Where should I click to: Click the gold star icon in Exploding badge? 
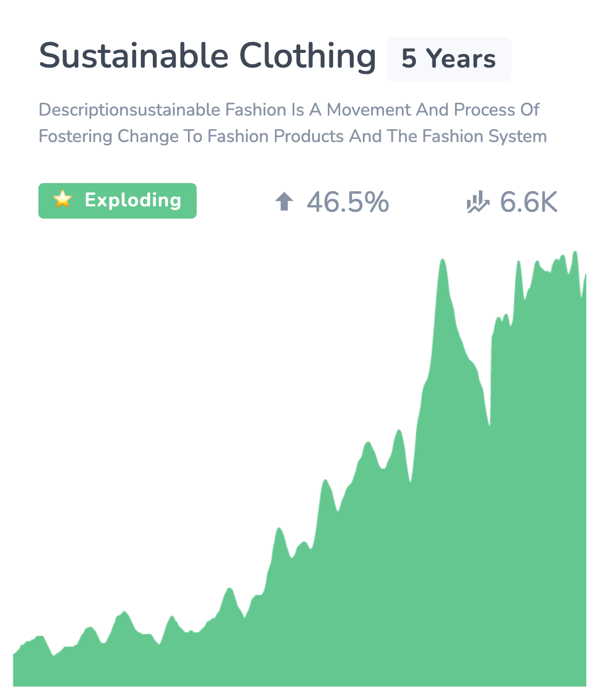point(63,200)
